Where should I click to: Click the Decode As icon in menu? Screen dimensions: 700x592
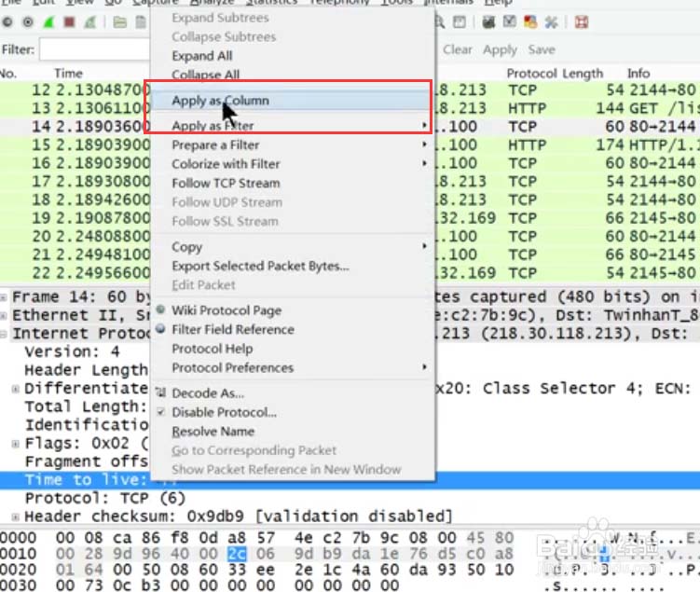point(162,393)
